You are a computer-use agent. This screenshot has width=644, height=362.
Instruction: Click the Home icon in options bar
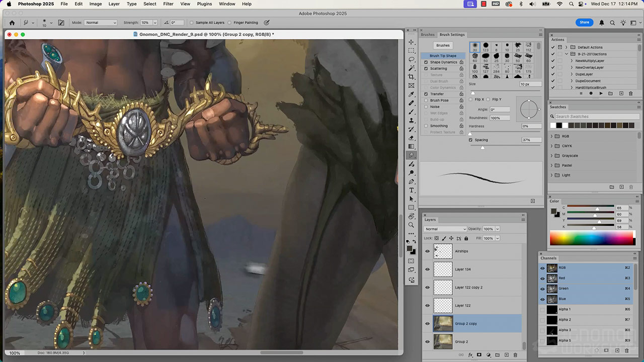pyautogui.click(x=12, y=23)
